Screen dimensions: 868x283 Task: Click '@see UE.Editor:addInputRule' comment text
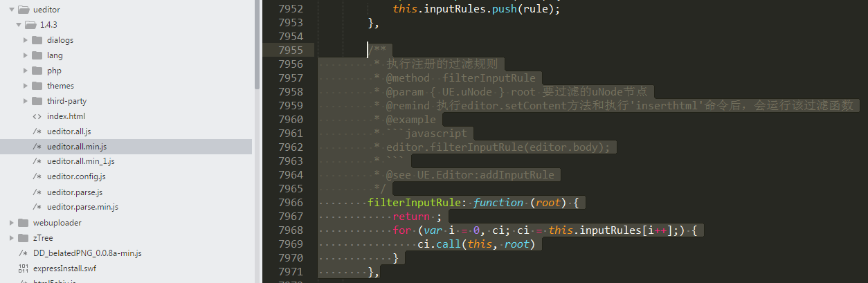(x=470, y=174)
